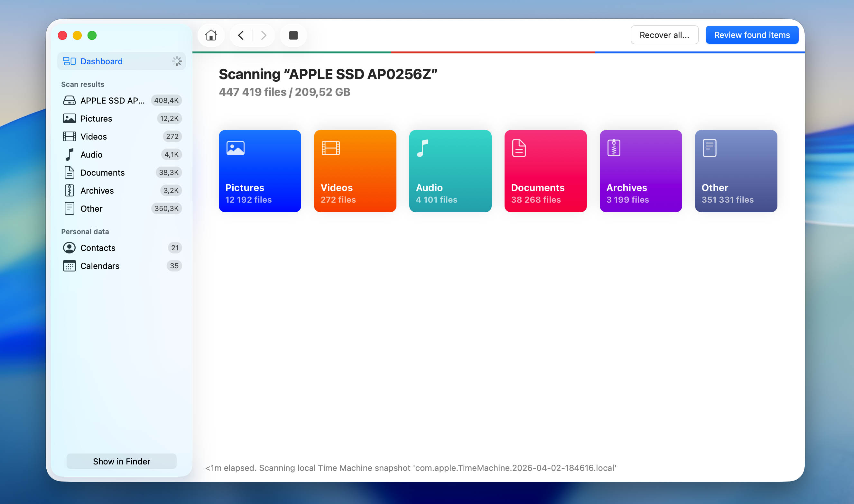Click Review found items button
Viewport: 854px width, 504px height.
coord(752,35)
